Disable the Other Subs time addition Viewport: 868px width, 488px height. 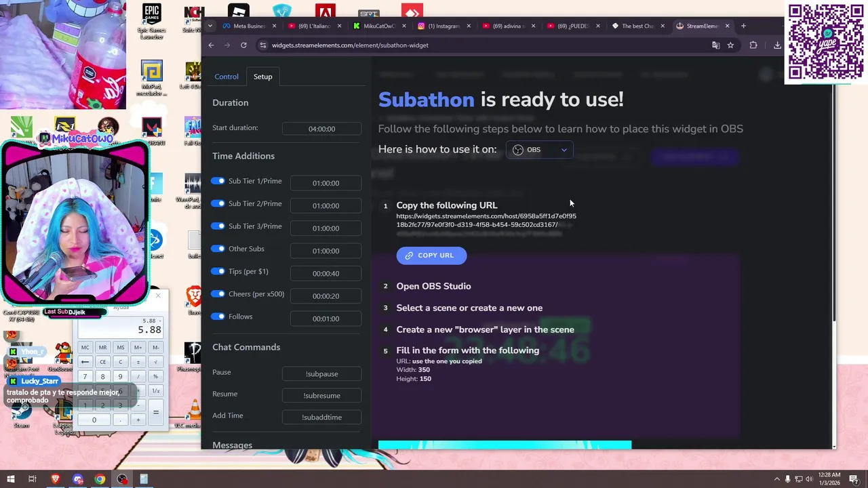(x=218, y=249)
